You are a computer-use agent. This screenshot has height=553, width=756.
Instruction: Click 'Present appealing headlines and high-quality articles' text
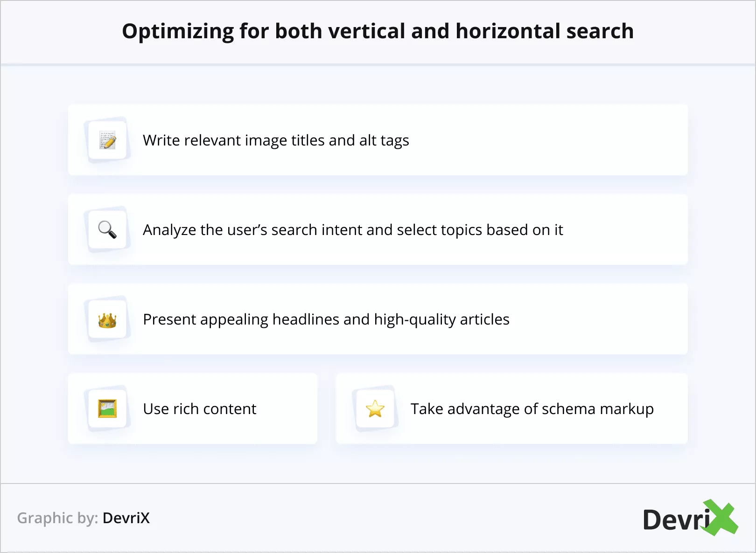pyautogui.click(x=326, y=319)
